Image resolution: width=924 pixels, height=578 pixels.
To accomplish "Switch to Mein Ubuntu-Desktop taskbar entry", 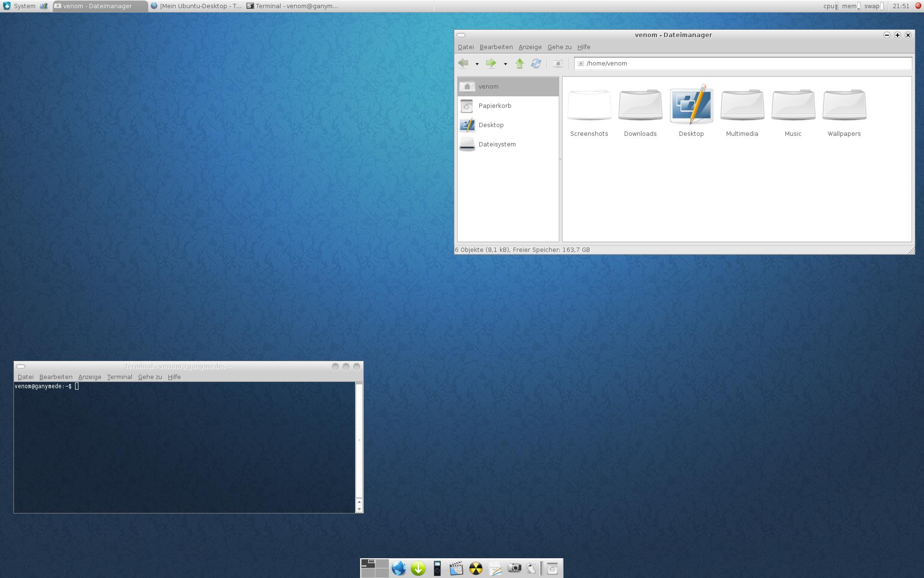I will click(196, 6).
